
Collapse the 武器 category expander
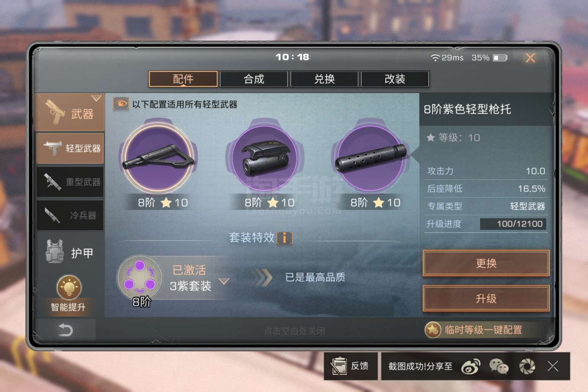(96, 98)
